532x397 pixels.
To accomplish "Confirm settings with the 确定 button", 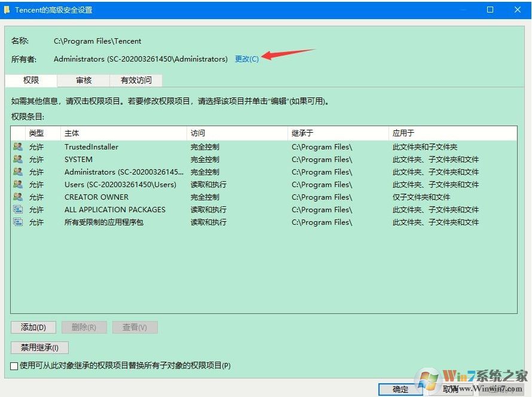I will pyautogui.click(x=399, y=389).
